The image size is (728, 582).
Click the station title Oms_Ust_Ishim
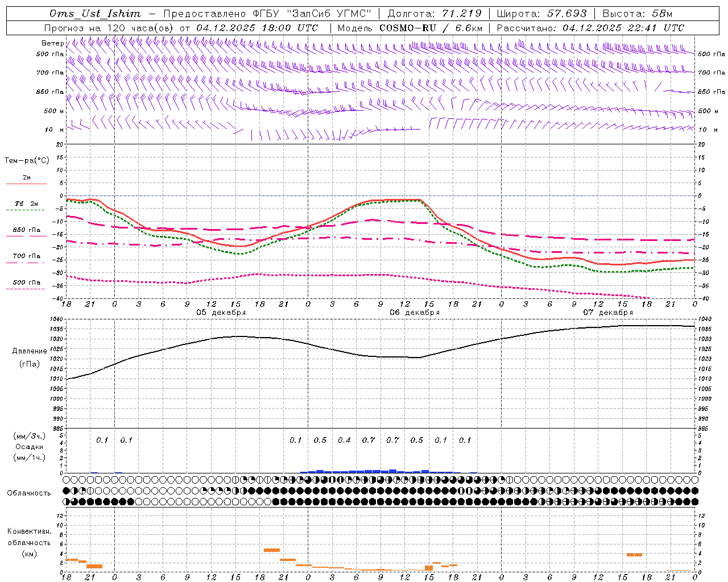(x=95, y=14)
